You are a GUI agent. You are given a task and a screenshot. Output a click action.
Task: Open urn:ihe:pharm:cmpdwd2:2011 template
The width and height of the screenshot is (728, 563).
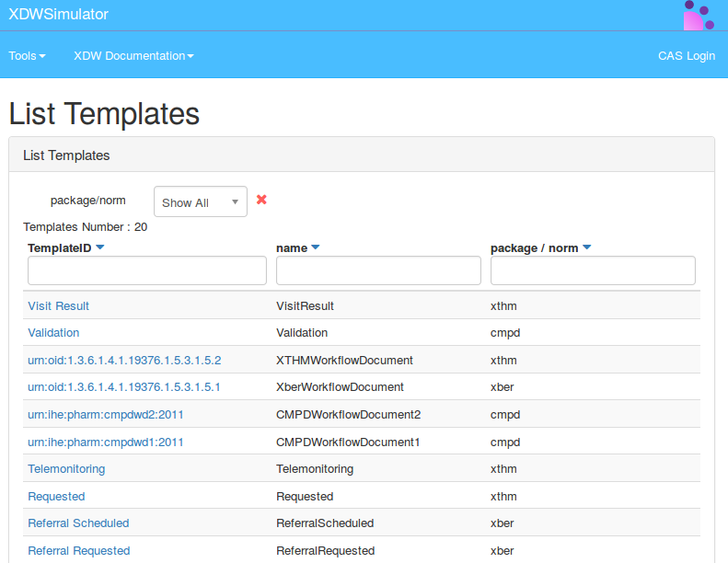106,415
